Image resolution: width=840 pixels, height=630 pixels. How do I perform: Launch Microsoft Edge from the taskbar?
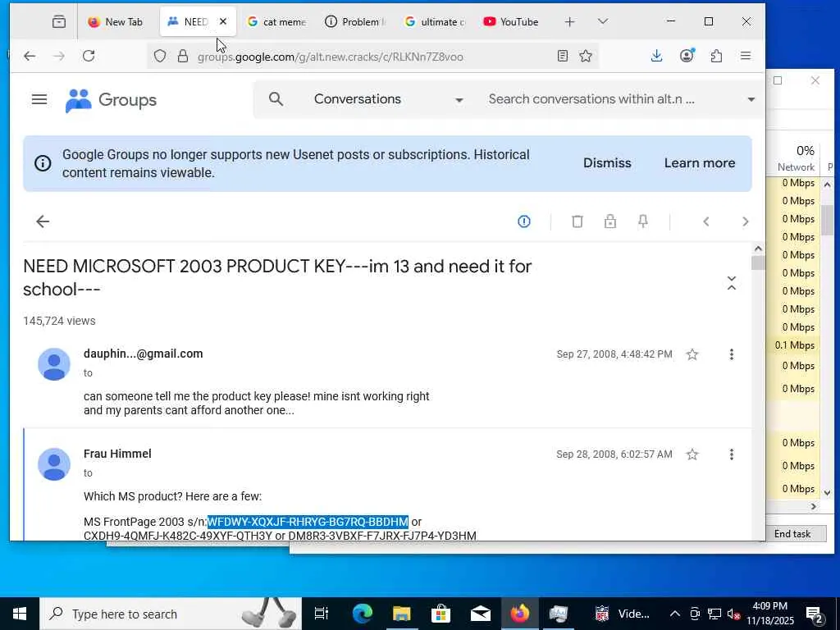pyautogui.click(x=362, y=614)
